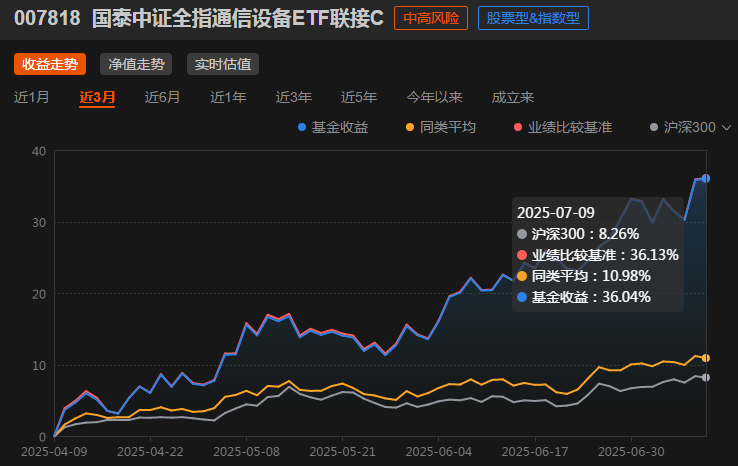Select the 成立来 time range
Viewport: 738px width, 466px height.
click(513, 97)
